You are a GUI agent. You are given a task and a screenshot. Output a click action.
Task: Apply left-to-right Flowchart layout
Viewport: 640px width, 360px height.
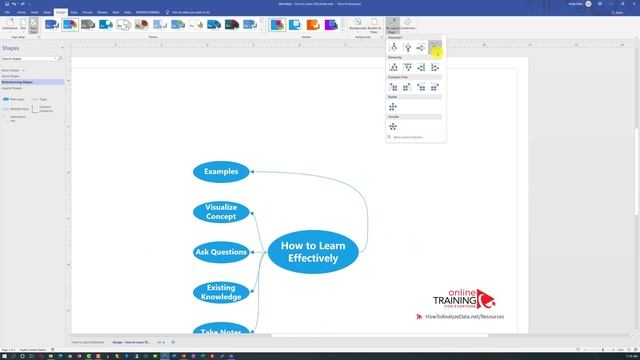click(421, 48)
